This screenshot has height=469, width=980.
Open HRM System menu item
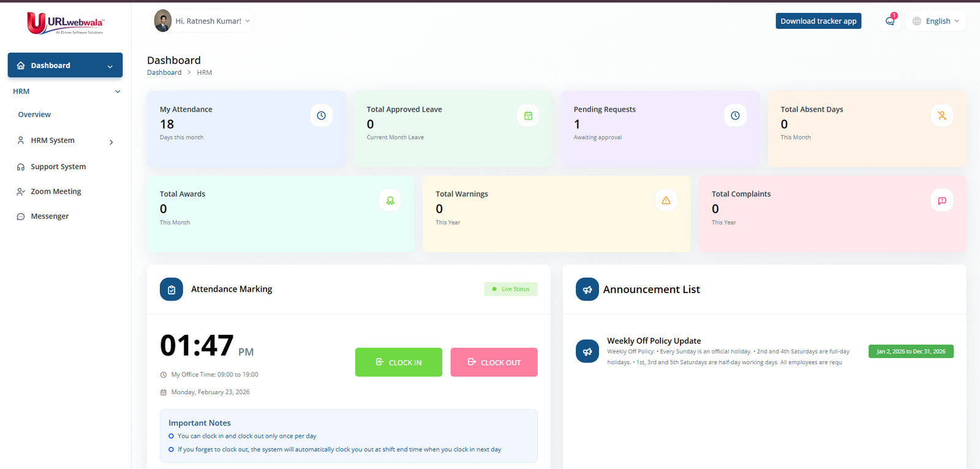tap(65, 140)
